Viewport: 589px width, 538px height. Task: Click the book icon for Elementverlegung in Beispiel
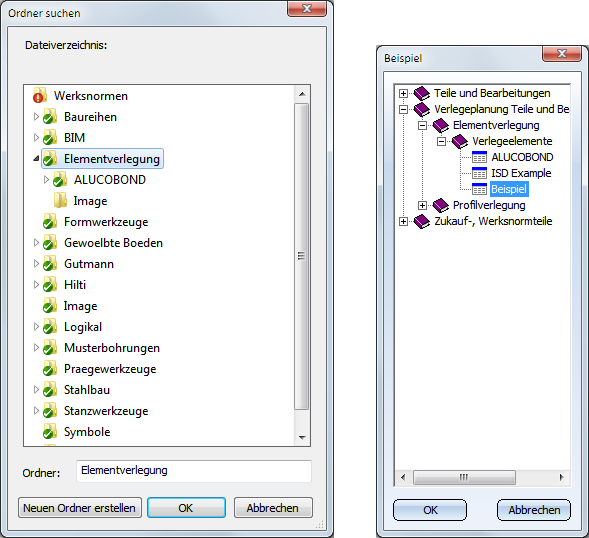tap(441, 125)
